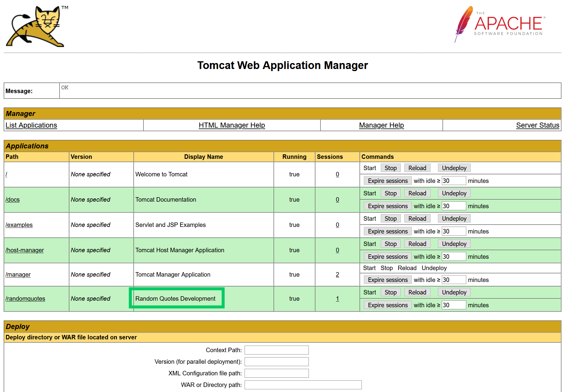View sessions count for Random Quotes Development
Image resolution: width=565 pixels, height=392 pixels.
coord(337,299)
